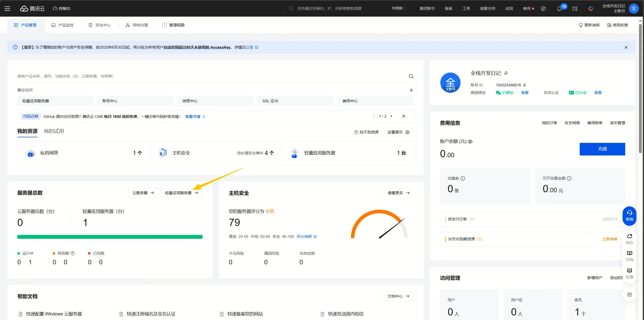Screen dimensions: 644x320
Task: Go to next announcement with right chevron
Action: [x=391, y=116]
